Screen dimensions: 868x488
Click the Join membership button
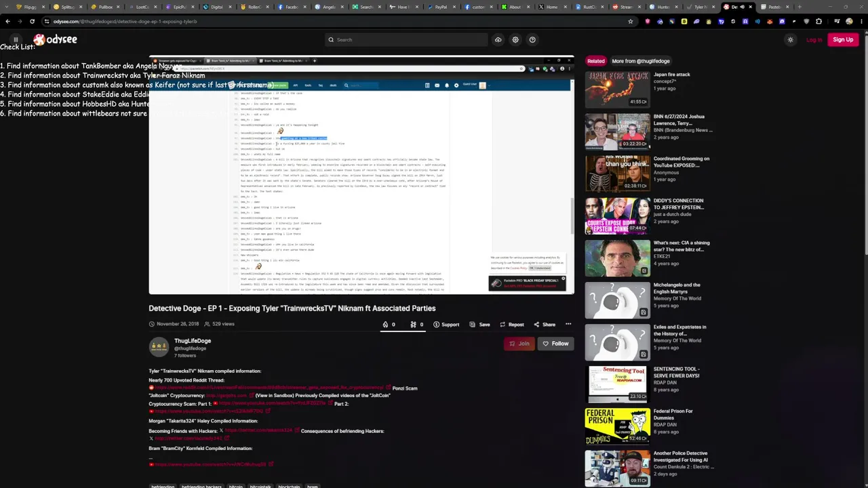tap(519, 344)
